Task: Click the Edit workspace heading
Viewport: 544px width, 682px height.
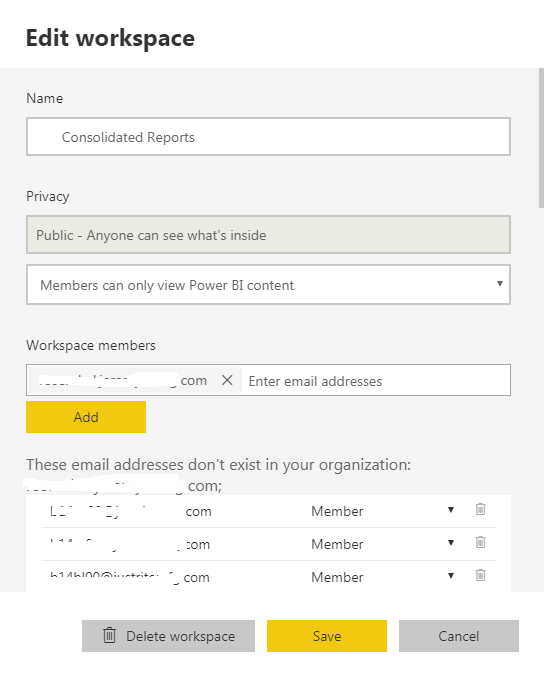Action: 110,38
